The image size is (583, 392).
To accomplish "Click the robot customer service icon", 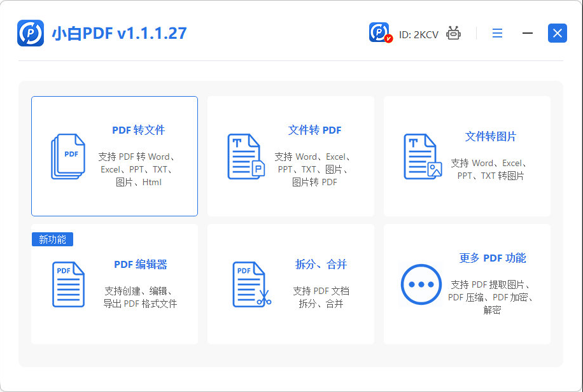I will tap(453, 33).
